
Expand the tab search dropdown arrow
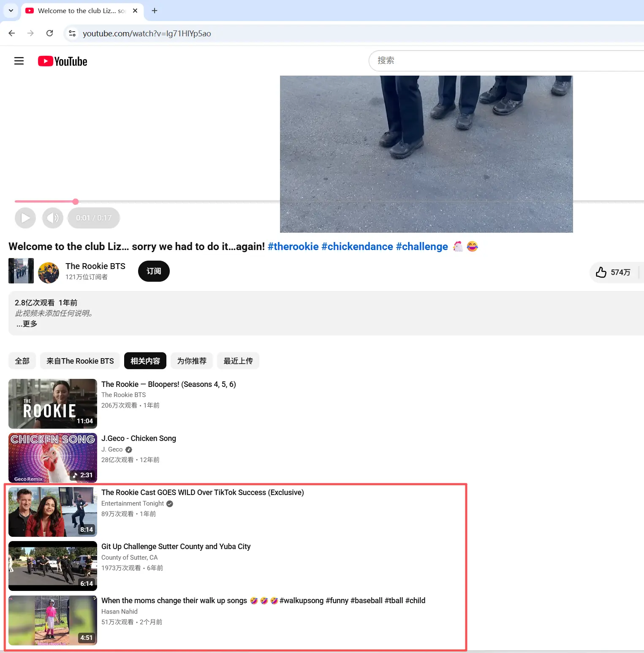coord(11,11)
